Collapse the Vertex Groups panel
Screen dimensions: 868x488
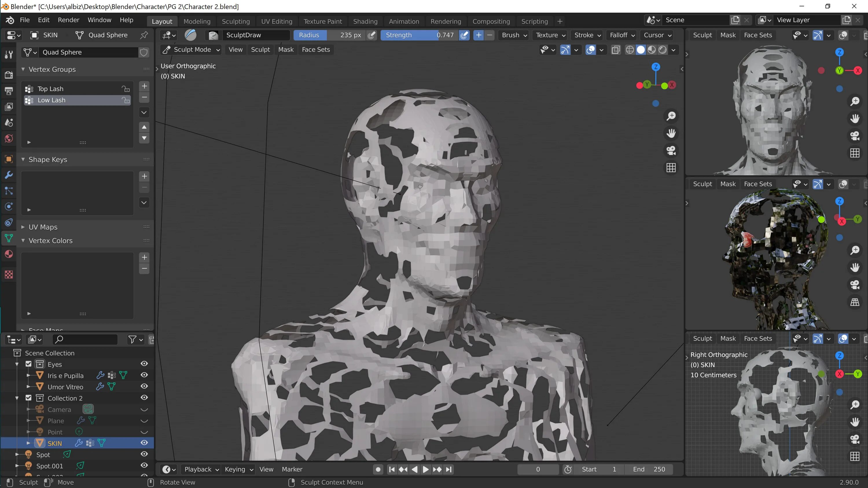[x=23, y=69]
